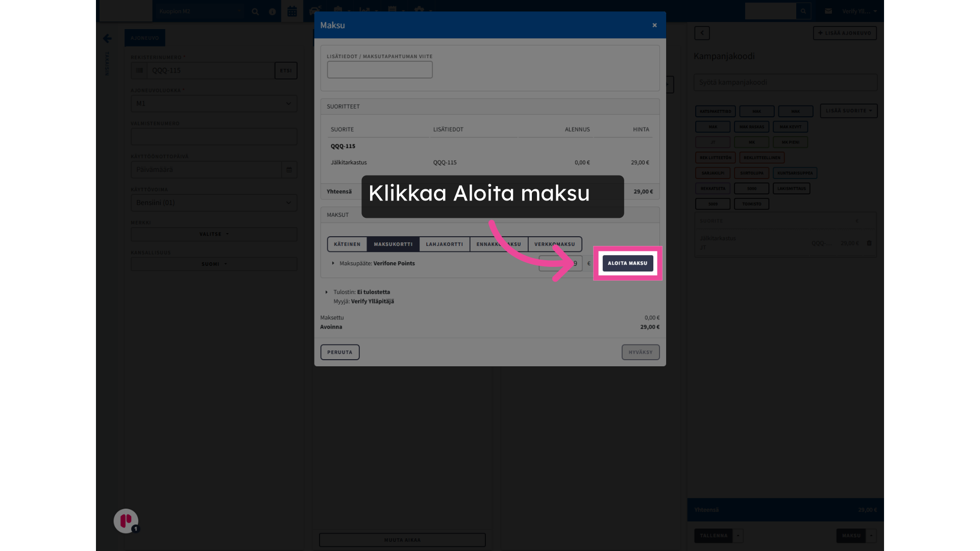
Task: Click the REKLIITTEELLINEN product button
Action: pos(762,158)
